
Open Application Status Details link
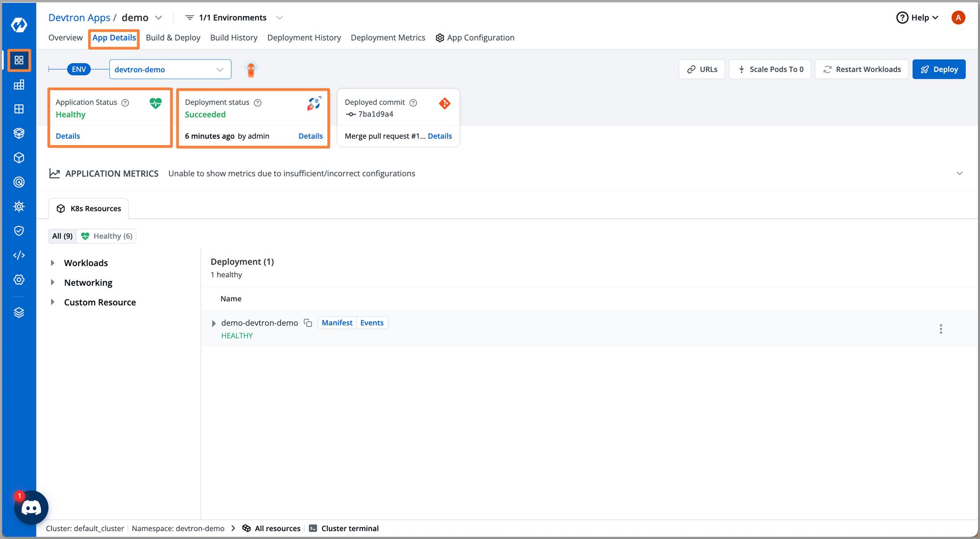pos(68,136)
